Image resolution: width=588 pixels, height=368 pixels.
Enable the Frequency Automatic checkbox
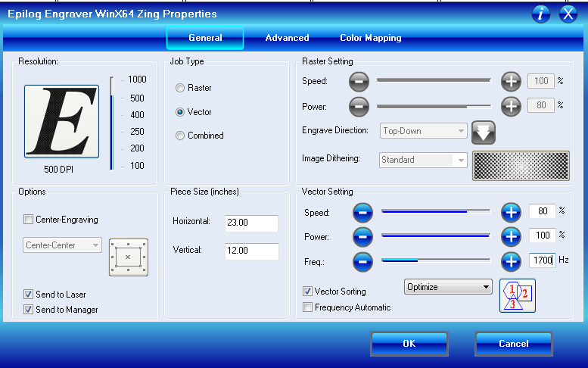point(307,307)
